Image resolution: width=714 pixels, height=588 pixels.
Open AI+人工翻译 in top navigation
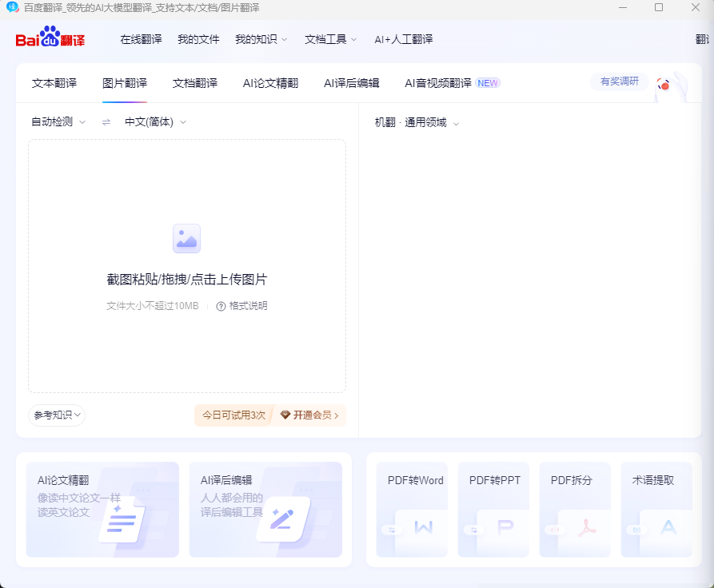pos(404,40)
